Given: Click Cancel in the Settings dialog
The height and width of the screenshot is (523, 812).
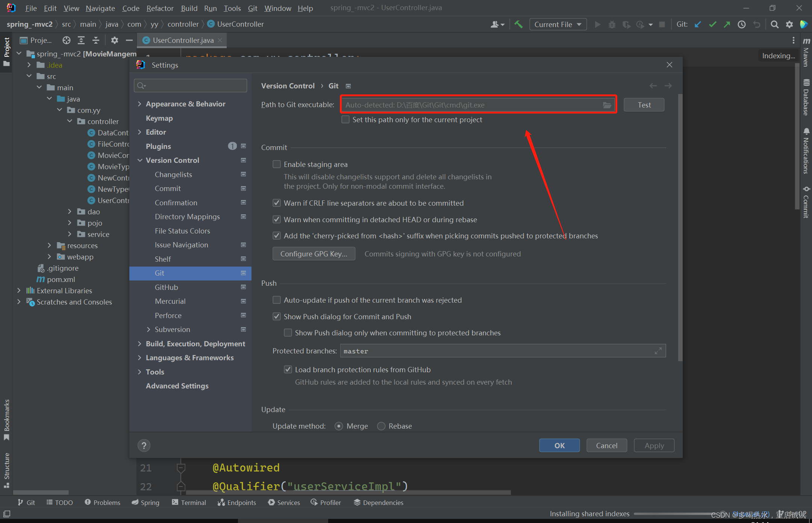Looking at the screenshot, I should coord(607,446).
